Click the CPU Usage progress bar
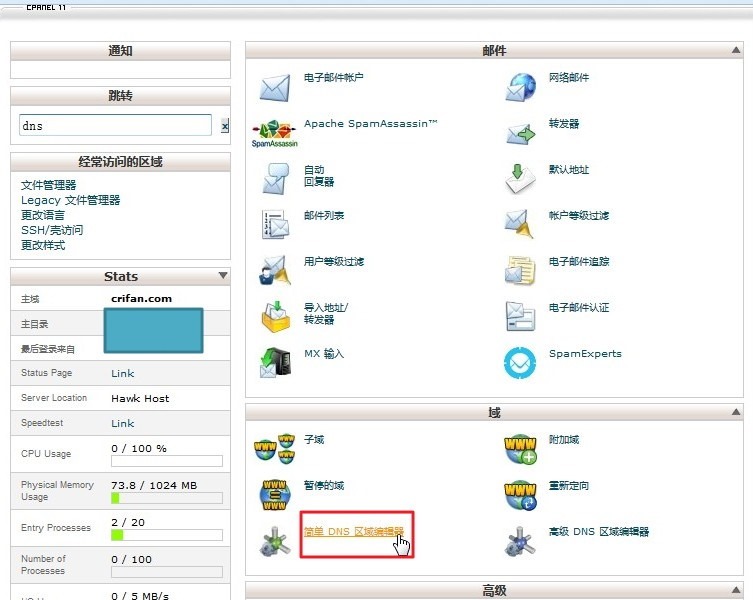The width and height of the screenshot is (753, 600). pos(167,461)
